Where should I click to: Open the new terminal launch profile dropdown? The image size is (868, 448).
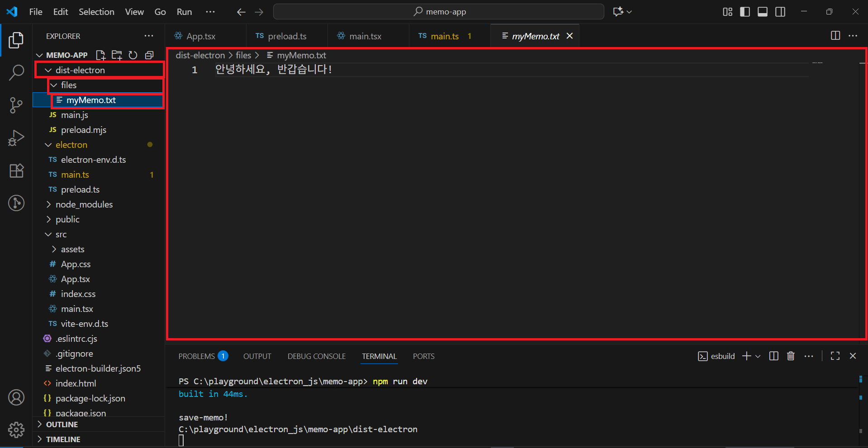click(x=758, y=356)
